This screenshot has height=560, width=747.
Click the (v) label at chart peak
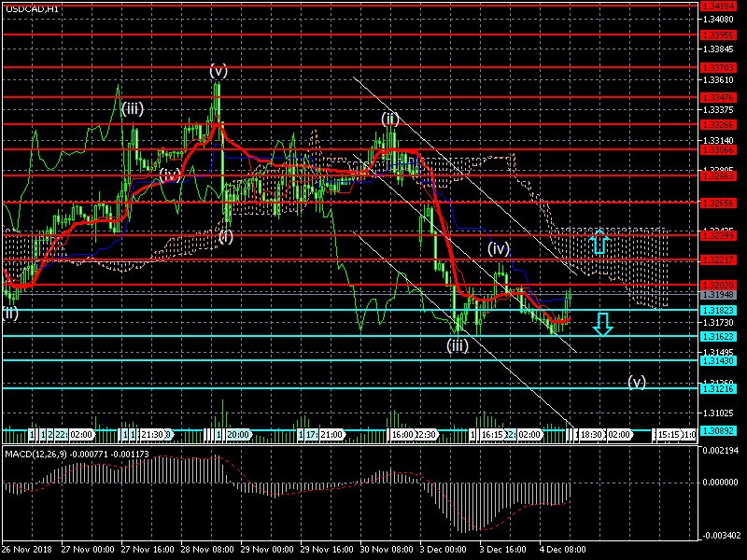(218, 72)
